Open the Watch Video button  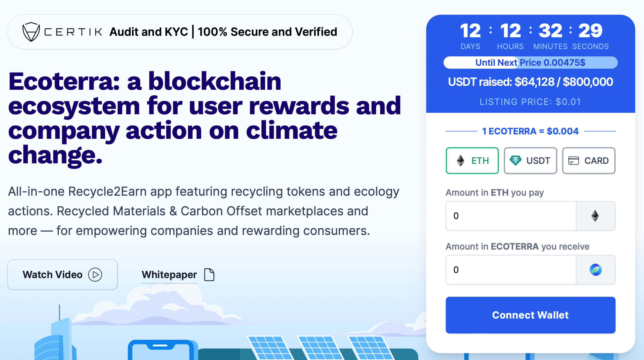[62, 274]
